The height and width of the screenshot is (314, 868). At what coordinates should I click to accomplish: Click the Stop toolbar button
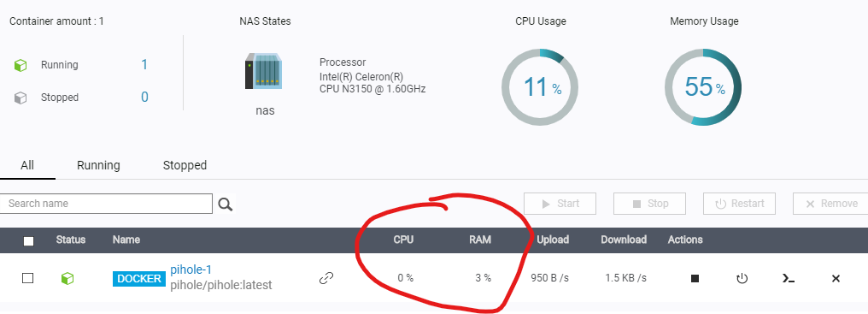[649, 204]
